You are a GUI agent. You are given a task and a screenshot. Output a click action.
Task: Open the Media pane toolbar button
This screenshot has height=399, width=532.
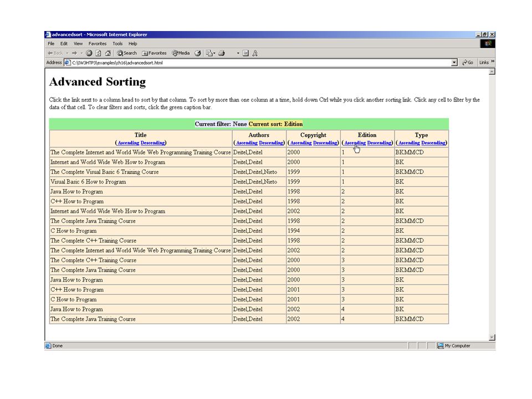(181, 53)
